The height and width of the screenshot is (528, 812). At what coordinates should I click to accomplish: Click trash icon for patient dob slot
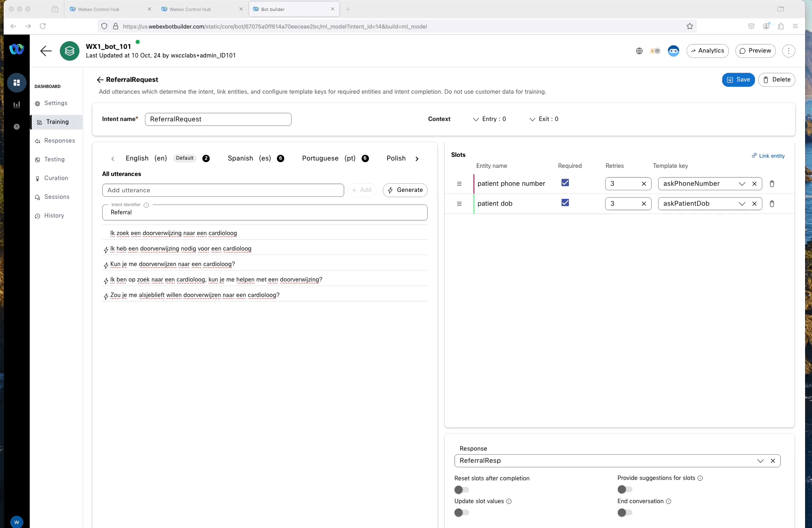click(x=772, y=204)
